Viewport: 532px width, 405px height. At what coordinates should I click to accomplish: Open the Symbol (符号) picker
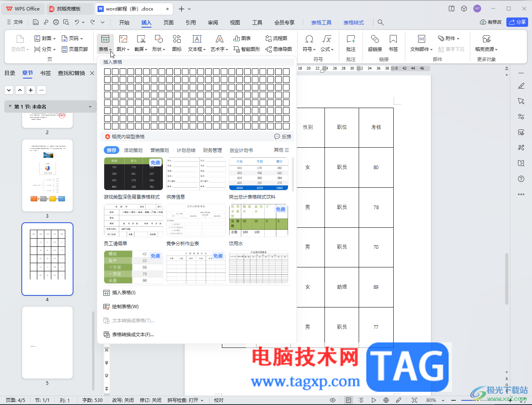[x=309, y=43]
